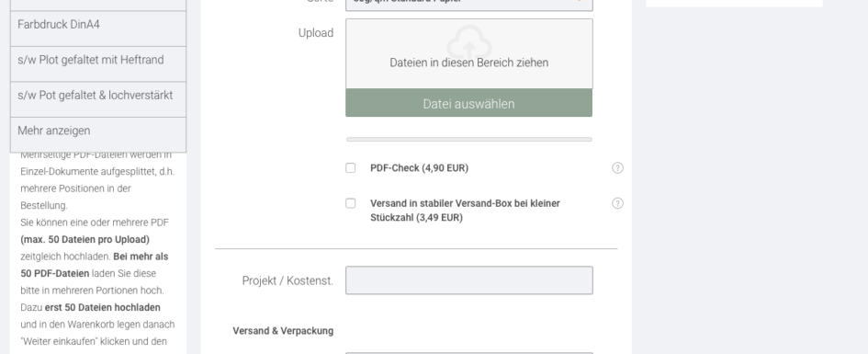Open the dropdown below Versand & Verpackung
This screenshot has width=868, height=354.
coord(468,352)
